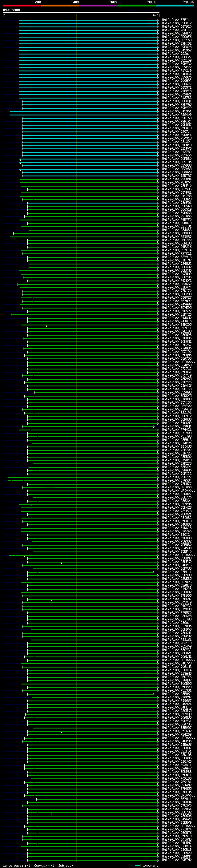Select the UniRef100_A7AG30 label
The width and height of the screenshot is (197, 868).
(177, 349)
